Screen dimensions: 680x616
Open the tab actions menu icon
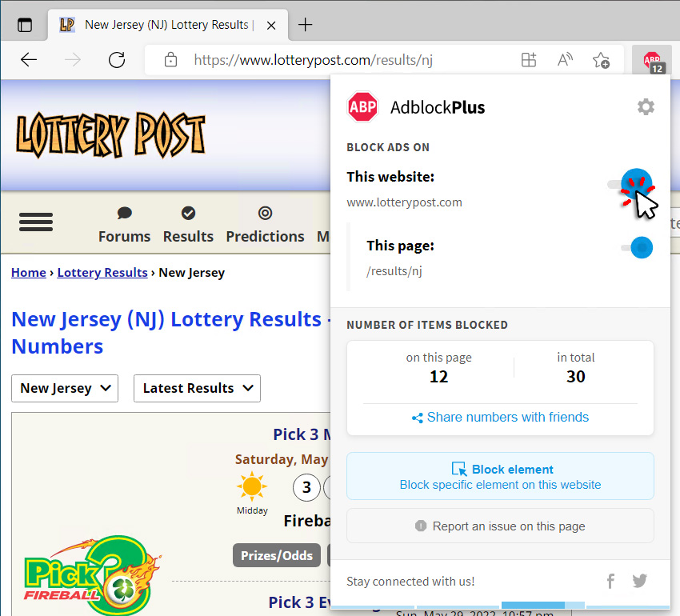coord(25,25)
